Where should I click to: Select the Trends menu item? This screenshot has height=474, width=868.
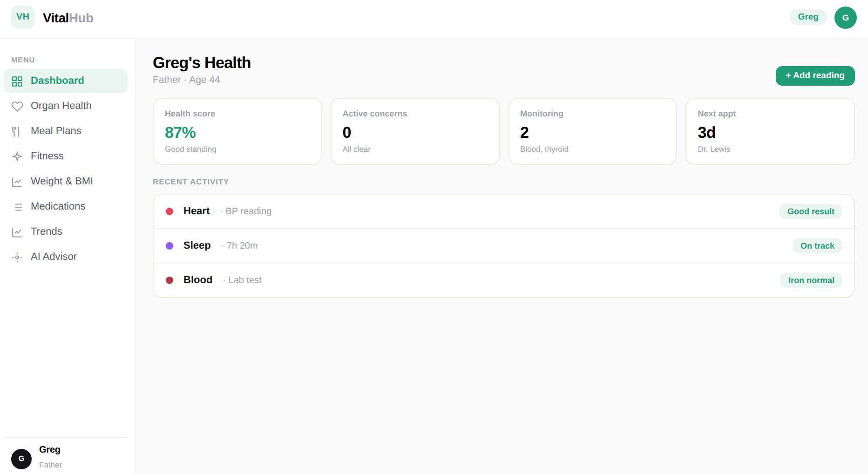(x=66, y=232)
